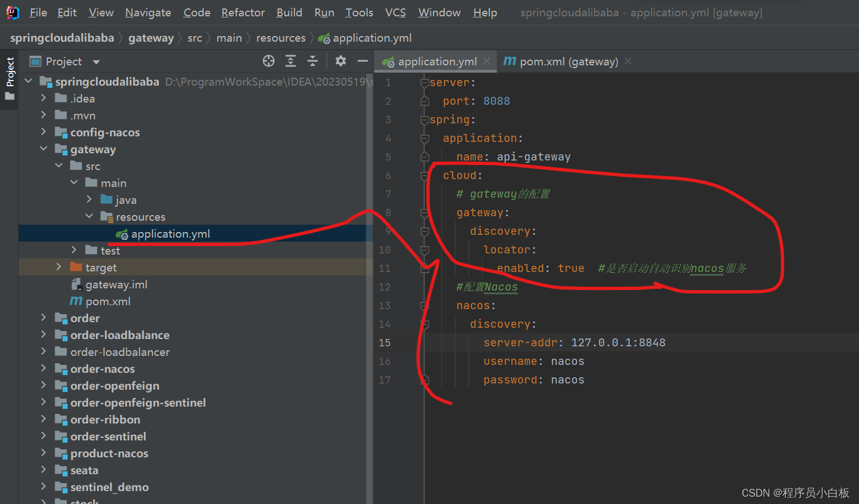
Task: Select the order-sentinel module
Action: (108, 436)
